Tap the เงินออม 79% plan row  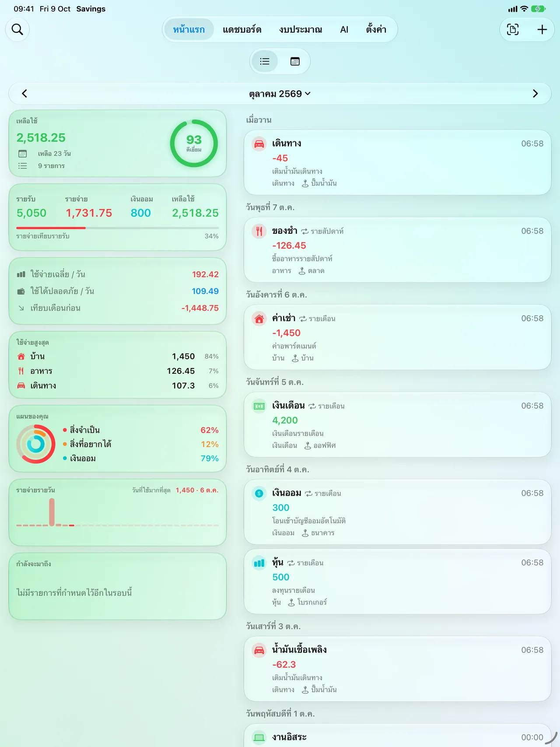[140, 458]
